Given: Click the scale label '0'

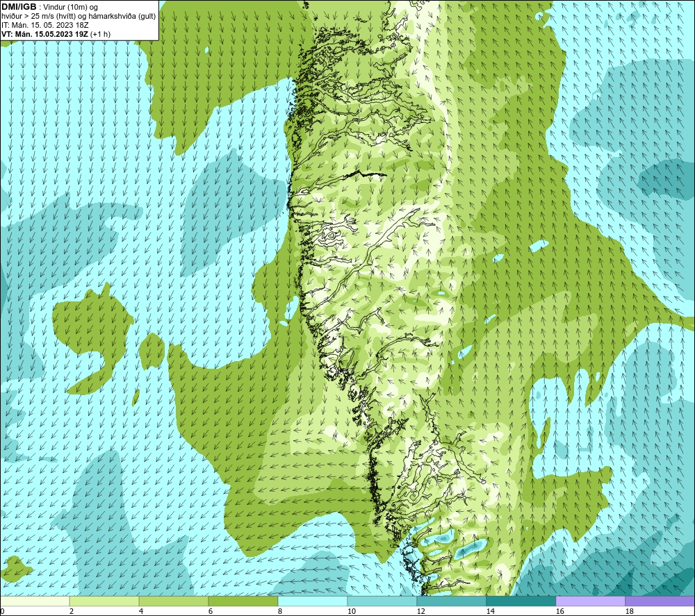Looking at the screenshot, I should pos(2,612).
